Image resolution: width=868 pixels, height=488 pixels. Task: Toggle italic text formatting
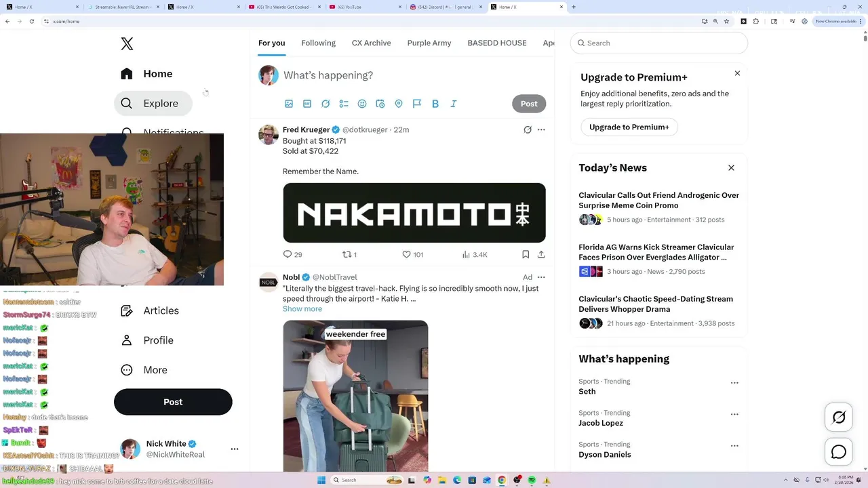pos(454,104)
